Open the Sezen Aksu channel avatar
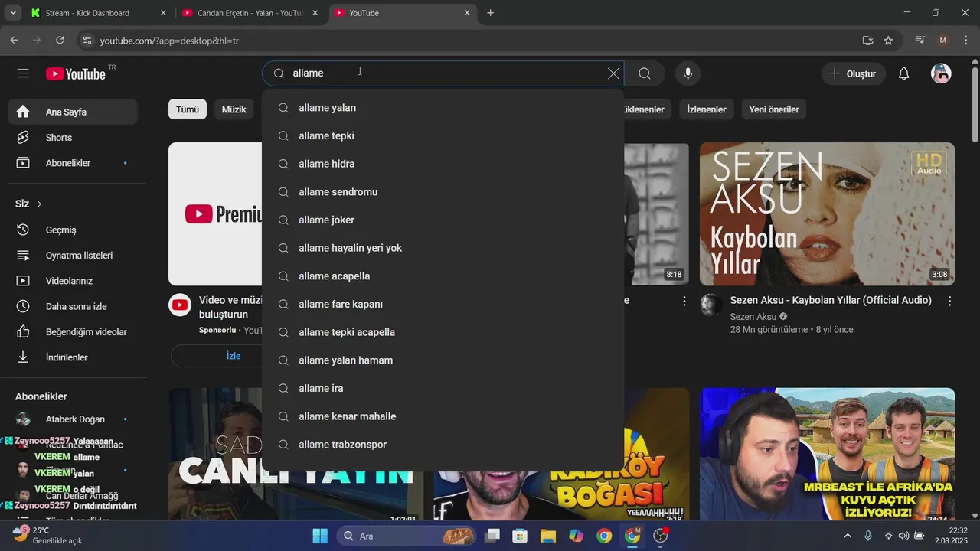 pyautogui.click(x=711, y=305)
